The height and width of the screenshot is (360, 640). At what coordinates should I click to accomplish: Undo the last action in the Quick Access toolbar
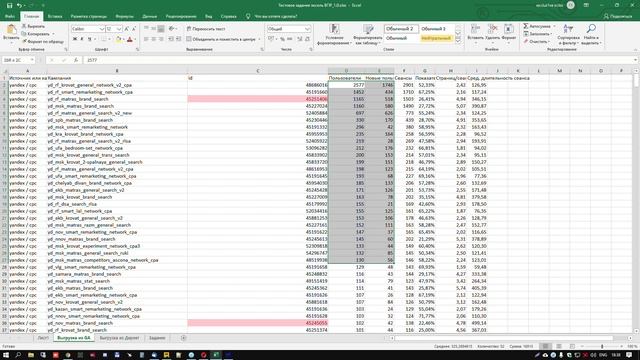pos(19,5)
